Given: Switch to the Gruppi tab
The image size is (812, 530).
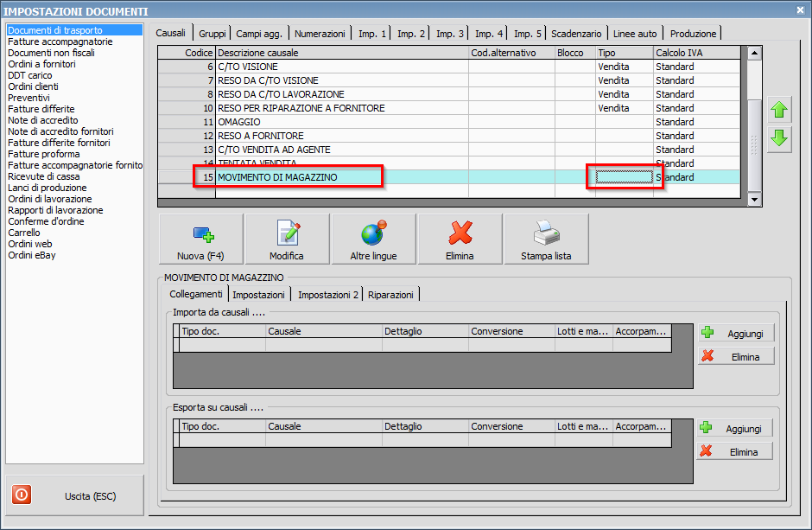Looking at the screenshot, I should (x=213, y=34).
